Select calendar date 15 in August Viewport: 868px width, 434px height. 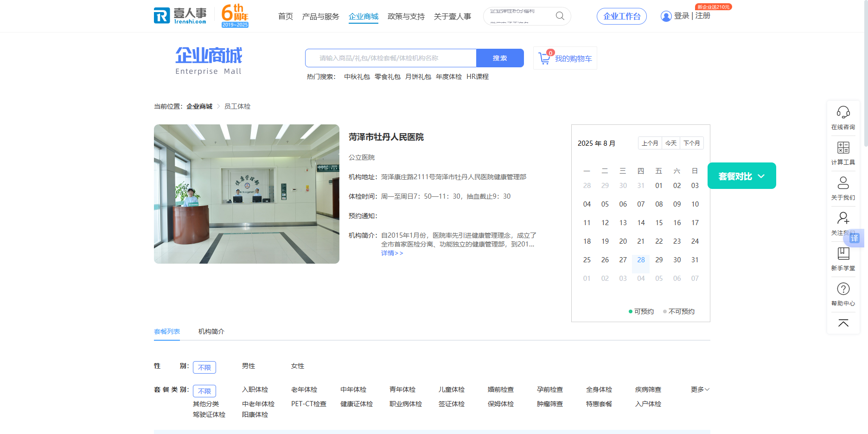[659, 223]
